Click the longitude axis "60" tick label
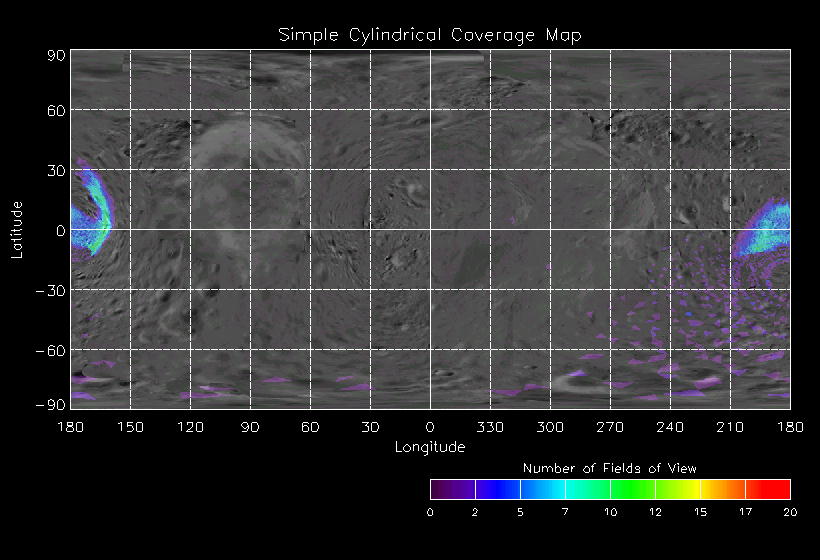This screenshot has width=820, height=560. (310, 427)
